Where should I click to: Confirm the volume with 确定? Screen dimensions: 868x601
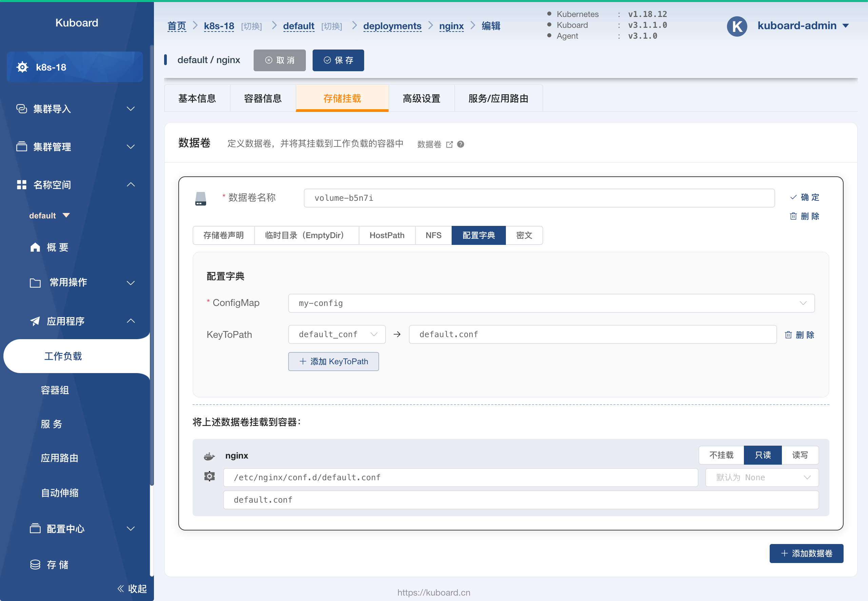(x=804, y=197)
